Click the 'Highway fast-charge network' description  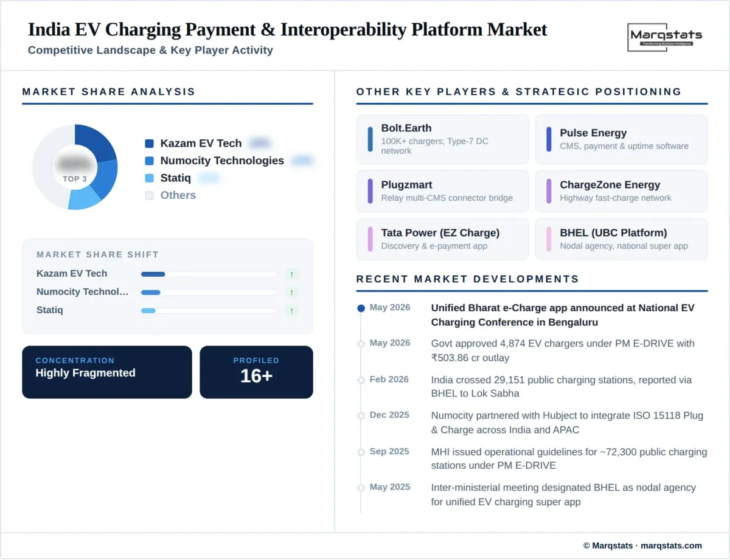coord(616,198)
